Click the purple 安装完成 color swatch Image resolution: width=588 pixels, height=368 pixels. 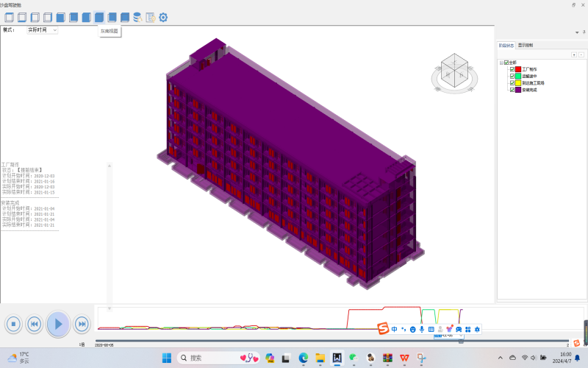[x=518, y=90]
